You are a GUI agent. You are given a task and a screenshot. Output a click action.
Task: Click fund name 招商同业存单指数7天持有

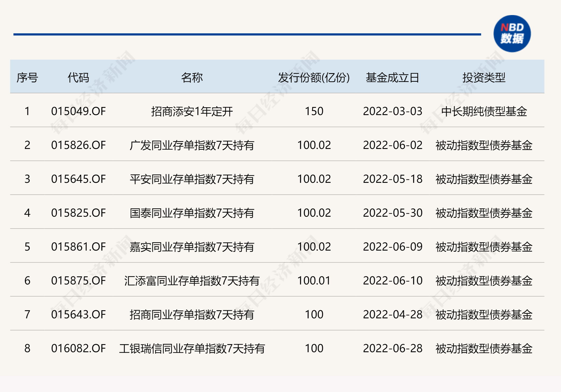click(x=192, y=315)
